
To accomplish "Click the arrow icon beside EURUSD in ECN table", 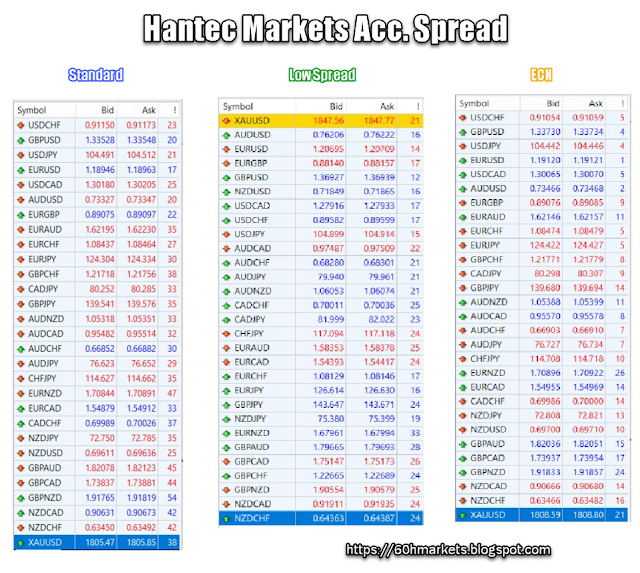I will click(463, 160).
